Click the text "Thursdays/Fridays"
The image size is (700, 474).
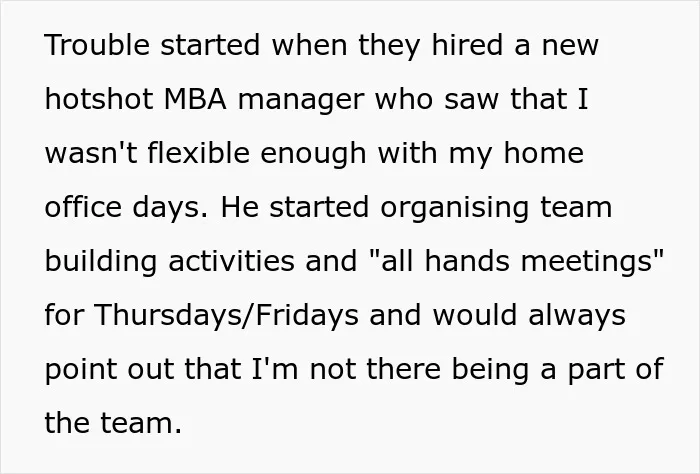[x=226, y=315]
